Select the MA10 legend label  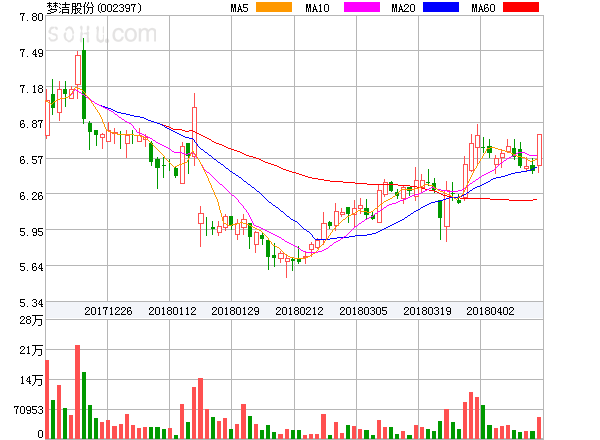tap(317, 8)
